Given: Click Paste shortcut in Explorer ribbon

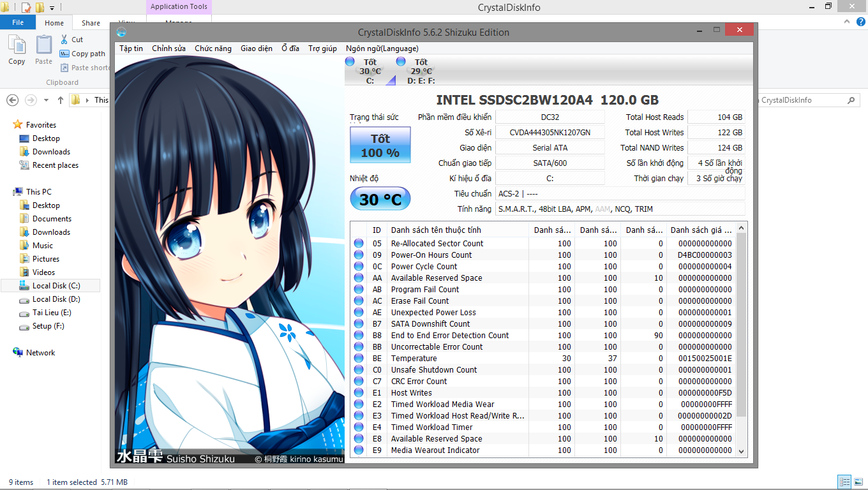Looking at the screenshot, I should (86, 68).
